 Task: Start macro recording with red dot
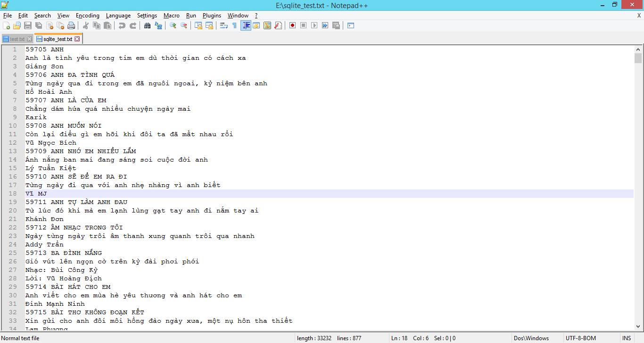point(292,25)
